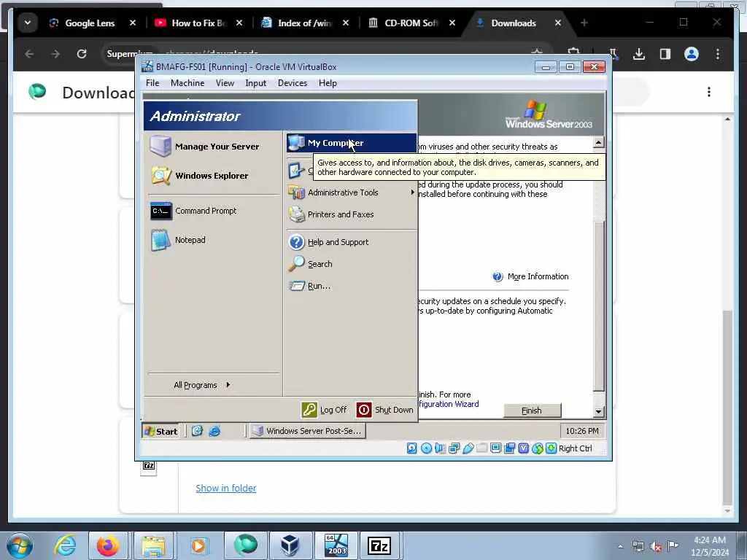
Task: Open VirtualBox from the Windows 7 taskbar
Action: [x=289, y=545]
